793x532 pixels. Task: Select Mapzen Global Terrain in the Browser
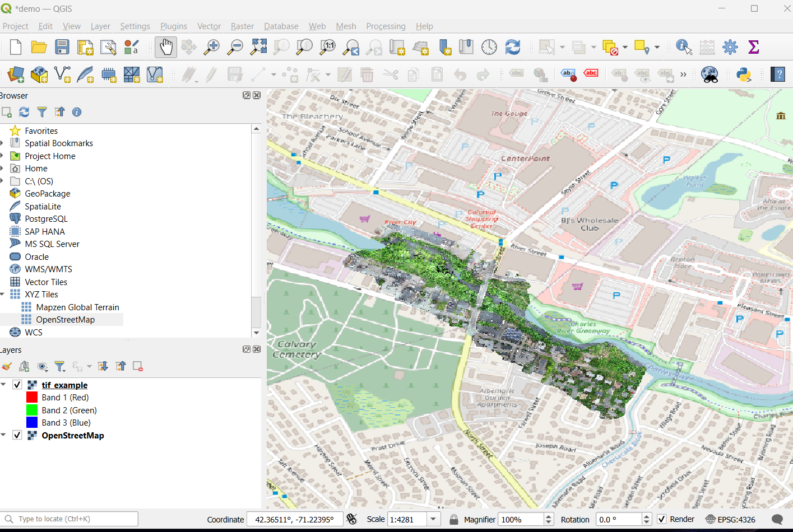tap(78, 307)
